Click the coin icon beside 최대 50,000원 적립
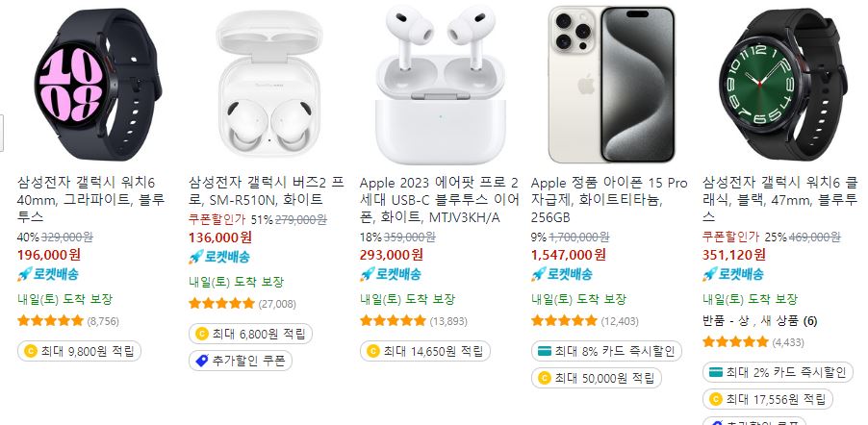This screenshot has width=868, height=425. (x=544, y=378)
